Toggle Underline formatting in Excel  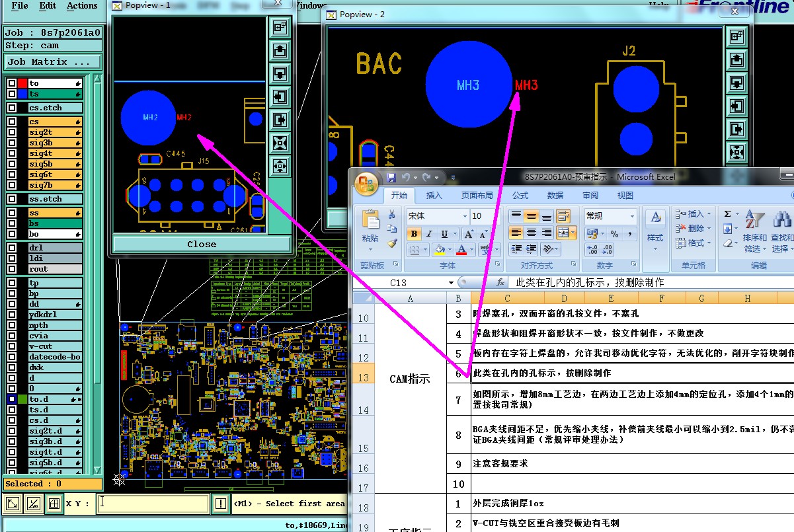click(444, 234)
